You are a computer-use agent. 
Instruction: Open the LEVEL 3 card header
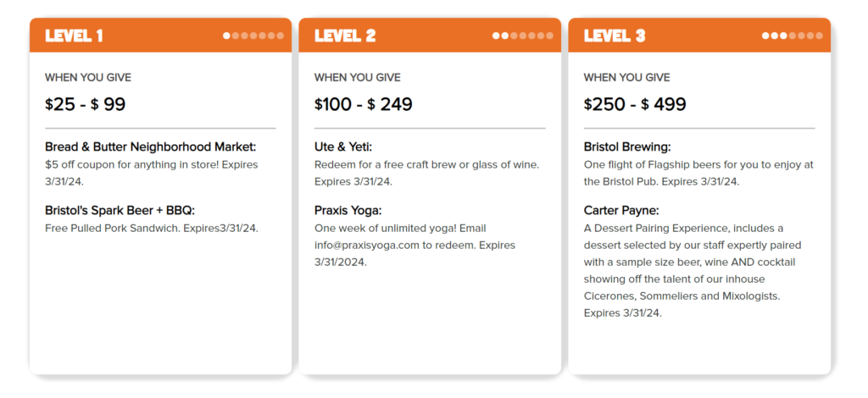[x=699, y=36]
